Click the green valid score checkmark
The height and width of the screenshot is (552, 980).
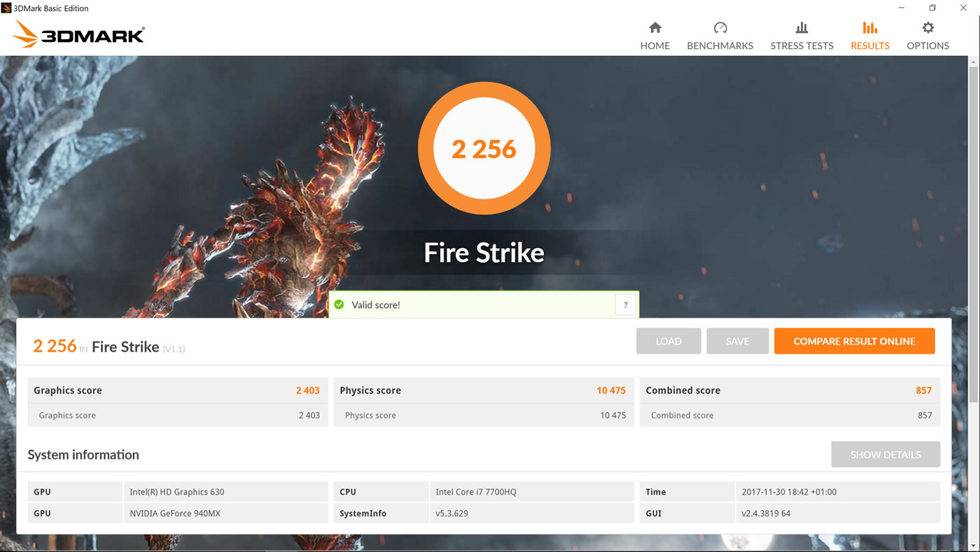339,305
